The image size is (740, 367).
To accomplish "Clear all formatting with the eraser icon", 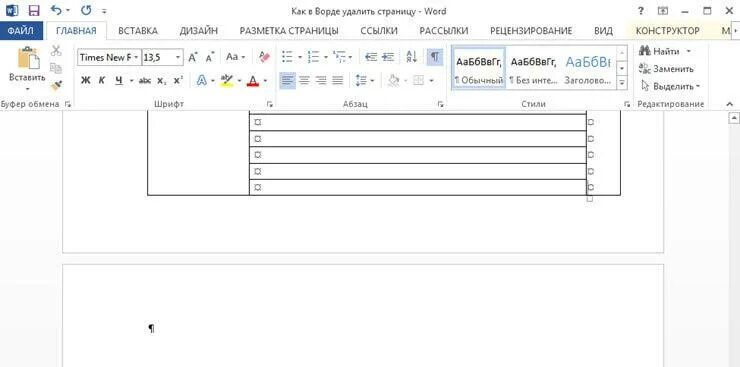I will coord(265,57).
